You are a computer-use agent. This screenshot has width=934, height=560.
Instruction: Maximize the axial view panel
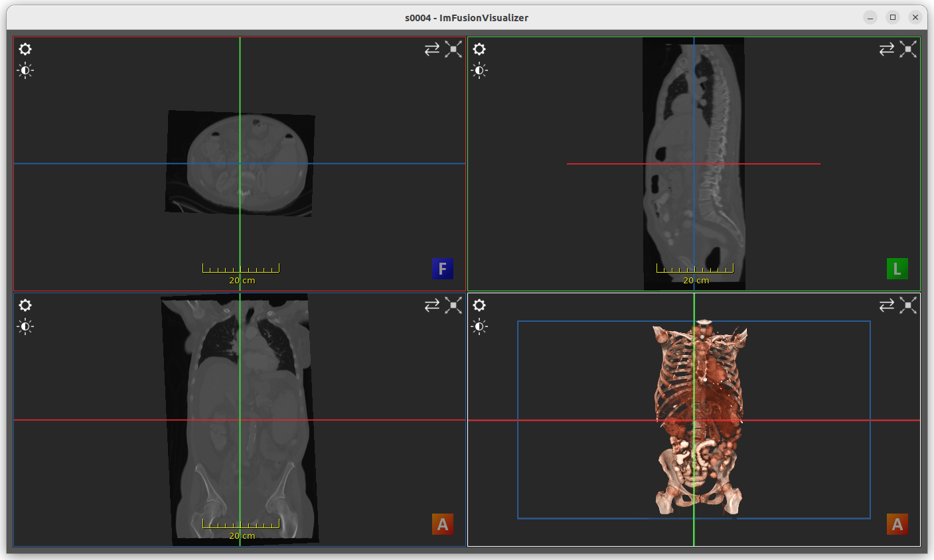(453, 49)
